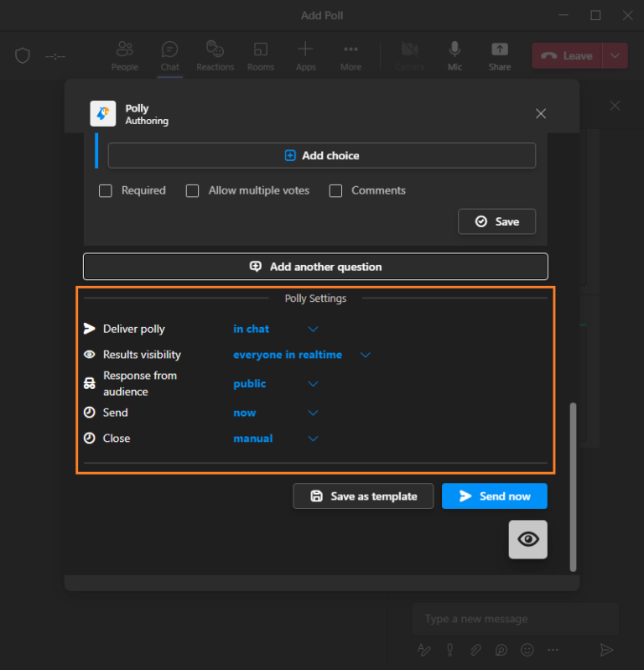
Task: Click the 'public' value
Action: (x=250, y=384)
